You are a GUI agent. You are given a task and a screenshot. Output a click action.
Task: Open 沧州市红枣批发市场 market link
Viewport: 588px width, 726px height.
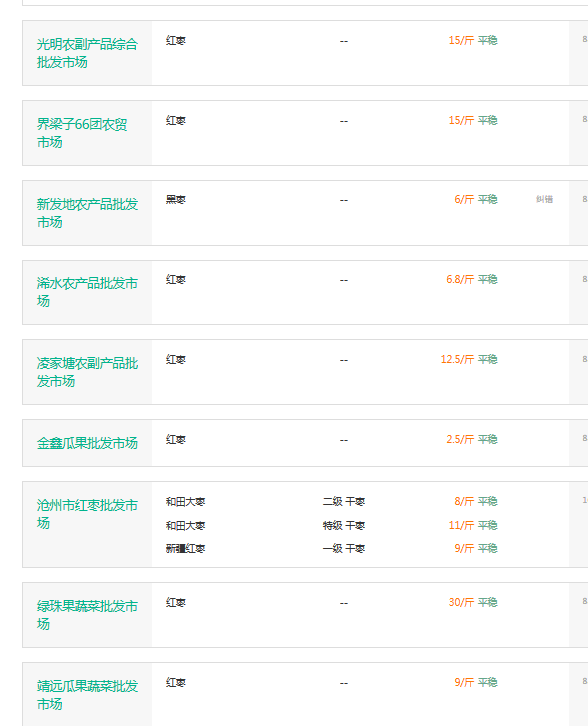(x=87, y=514)
